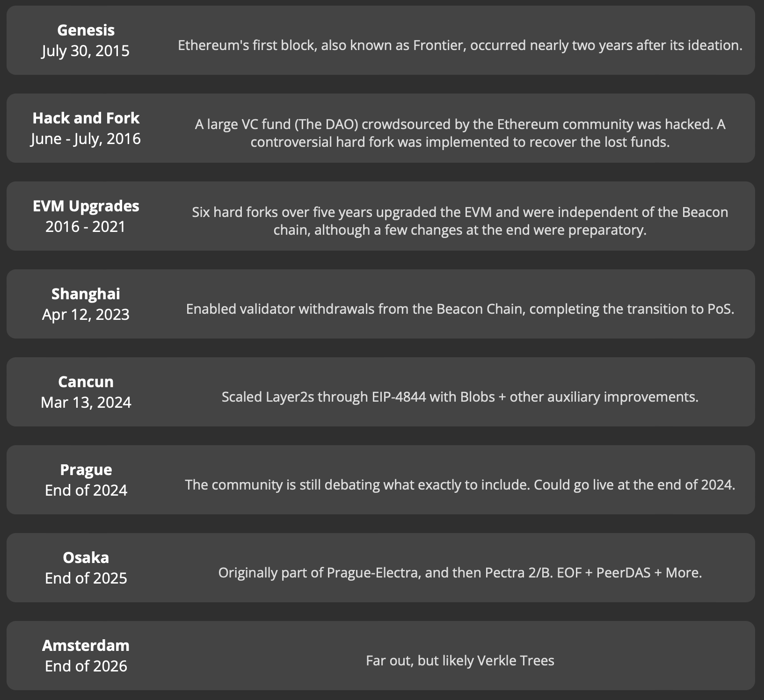This screenshot has width=764, height=700.
Task: Click the Amsterdam title
Action: [86, 645]
